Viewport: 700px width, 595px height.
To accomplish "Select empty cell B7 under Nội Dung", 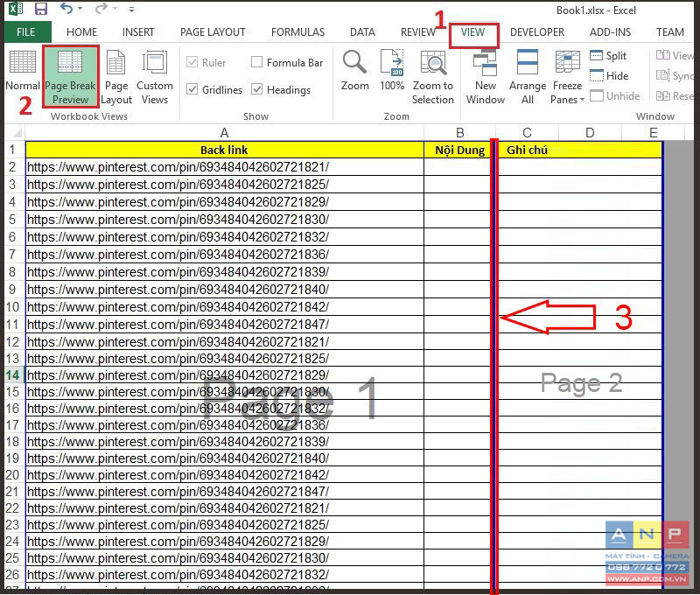I will 458,255.
